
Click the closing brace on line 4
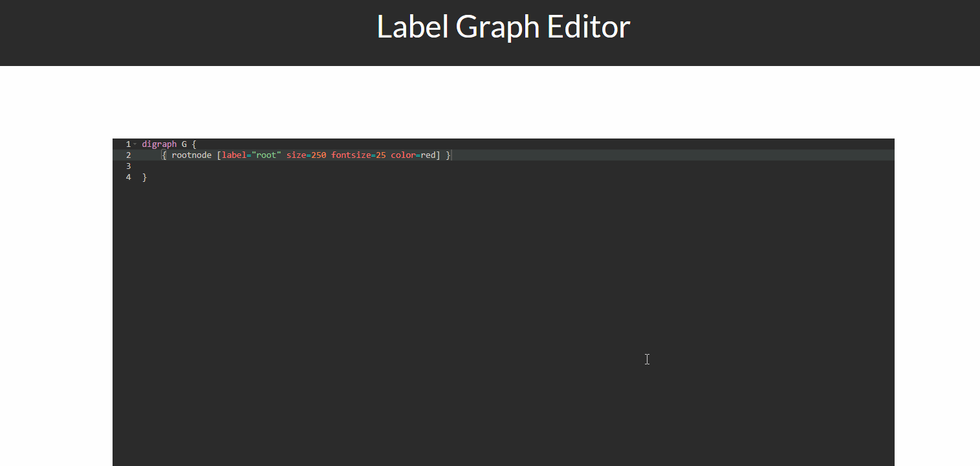(x=144, y=177)
